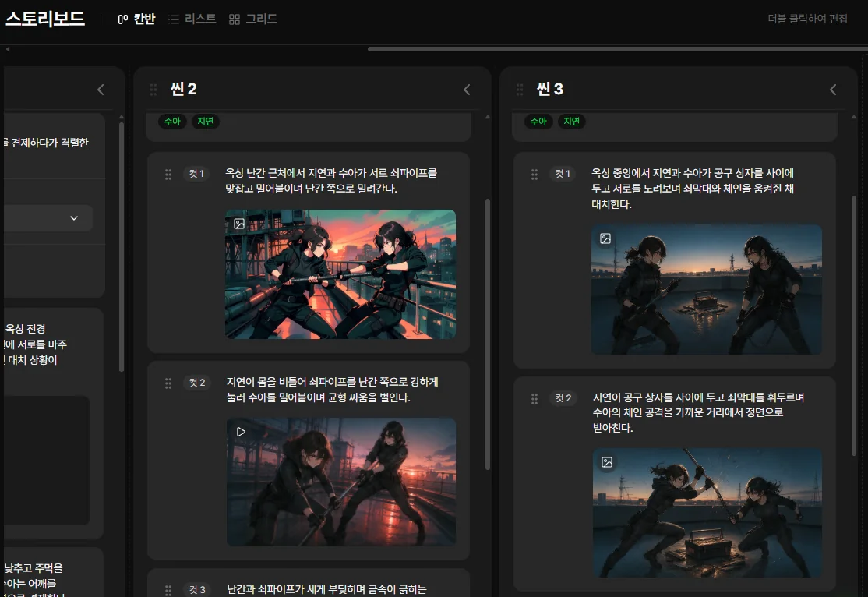Click horizontal scroll left arrow
Viewport: 868px width, 597px height.
(8, 49)
